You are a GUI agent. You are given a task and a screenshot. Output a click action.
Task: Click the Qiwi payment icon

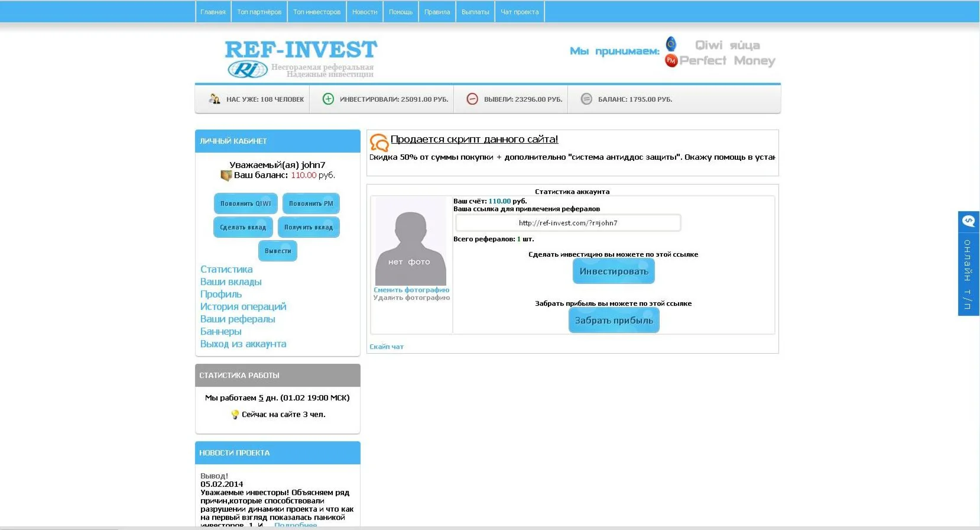(x=671, y=44)
